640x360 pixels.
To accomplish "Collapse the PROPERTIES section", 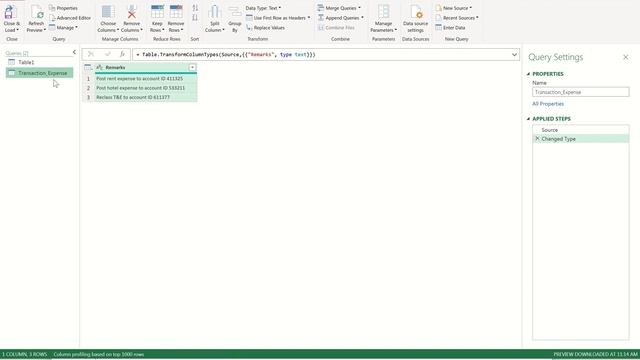I will tap(528, 74).
